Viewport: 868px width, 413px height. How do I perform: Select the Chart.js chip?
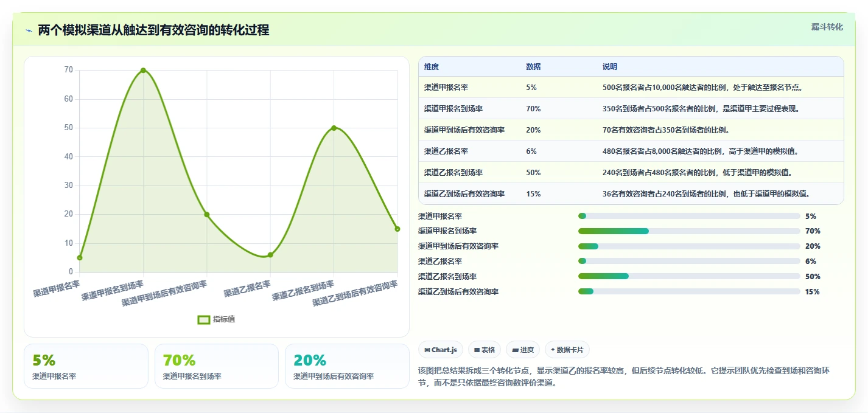pyautogui.click(x=441, y=350)
